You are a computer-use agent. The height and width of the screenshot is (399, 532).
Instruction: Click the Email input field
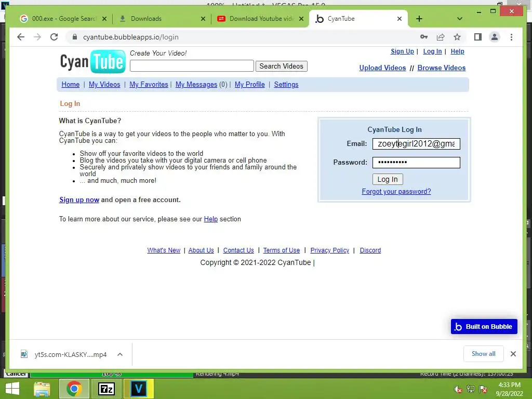(x=416, y=144)
